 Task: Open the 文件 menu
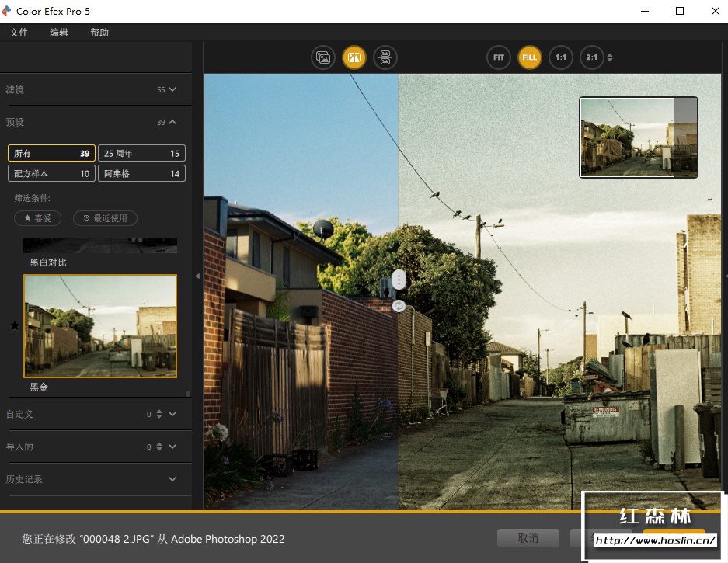pyautogui.click(x=19, y=33)
